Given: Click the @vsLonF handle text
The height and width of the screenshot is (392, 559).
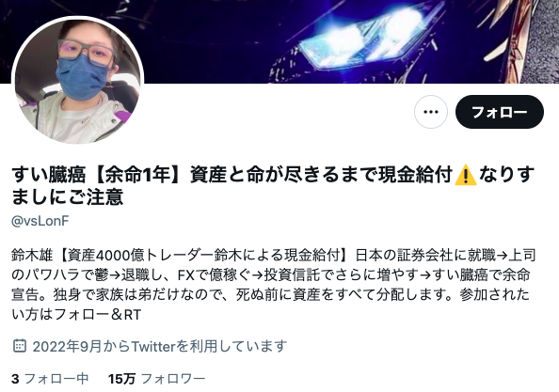Looking at the screenshot, I should click(x=40, y=221).
